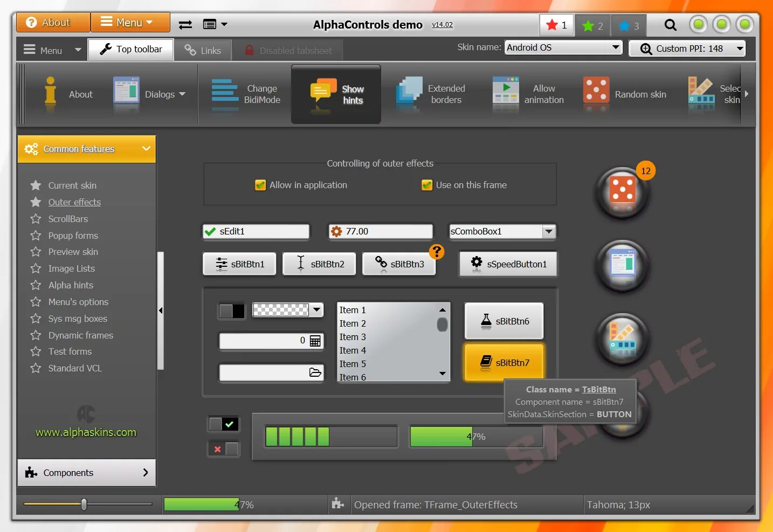Viewport: 773px width, 532px height.
Task: Click the calculator icon in the number field
Action: coord(315,341)
